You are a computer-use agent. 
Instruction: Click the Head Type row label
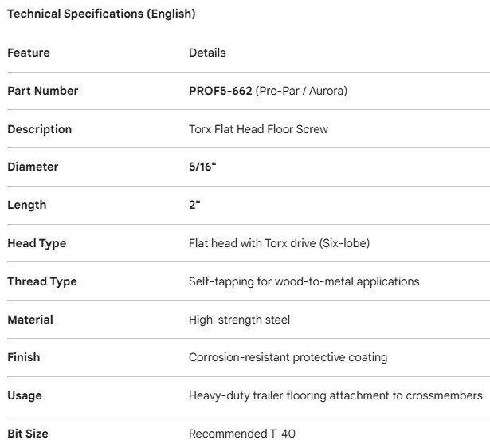pyautogui.click(x=37, y=243)
